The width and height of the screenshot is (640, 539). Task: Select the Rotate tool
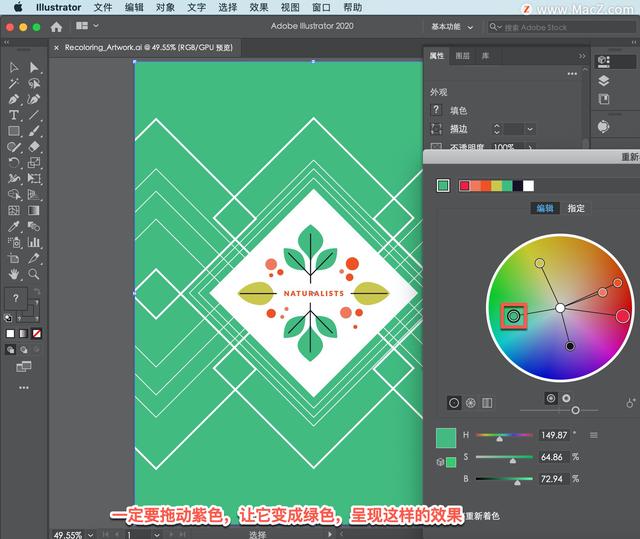click(13, 163)
